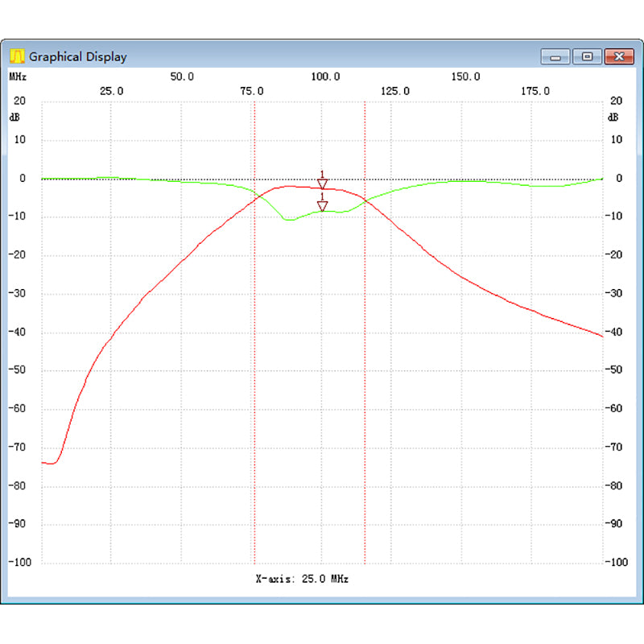The height and width of the screenshot is (644, 644).
Task: Click the "X-axis: 25.0 MHz" label
Action: pyautogui.click(x=302, y=579)
